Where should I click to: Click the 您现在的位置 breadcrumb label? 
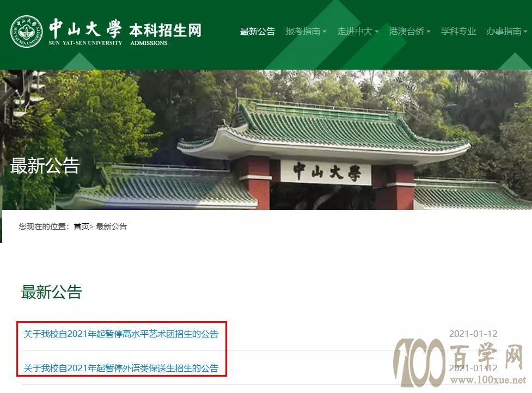pos(44,226)
